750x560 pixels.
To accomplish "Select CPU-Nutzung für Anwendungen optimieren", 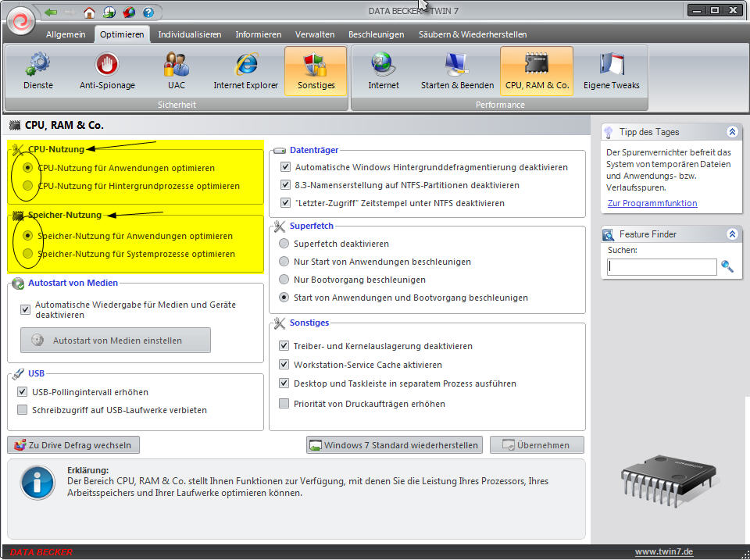I will click(x=28, y=168).
